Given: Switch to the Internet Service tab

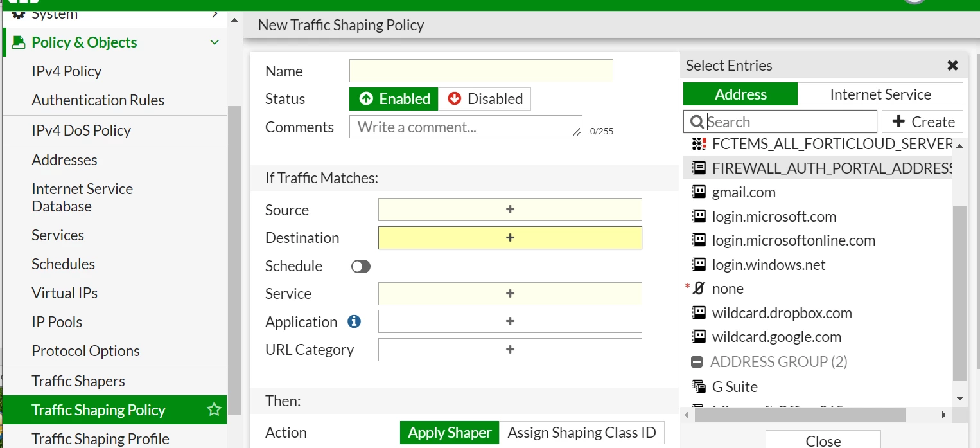Looking at the screenshot, I should [880, 94].
